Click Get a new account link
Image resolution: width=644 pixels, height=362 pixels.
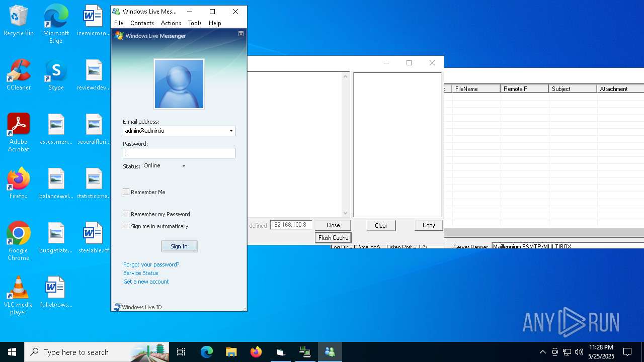[146, 282]
